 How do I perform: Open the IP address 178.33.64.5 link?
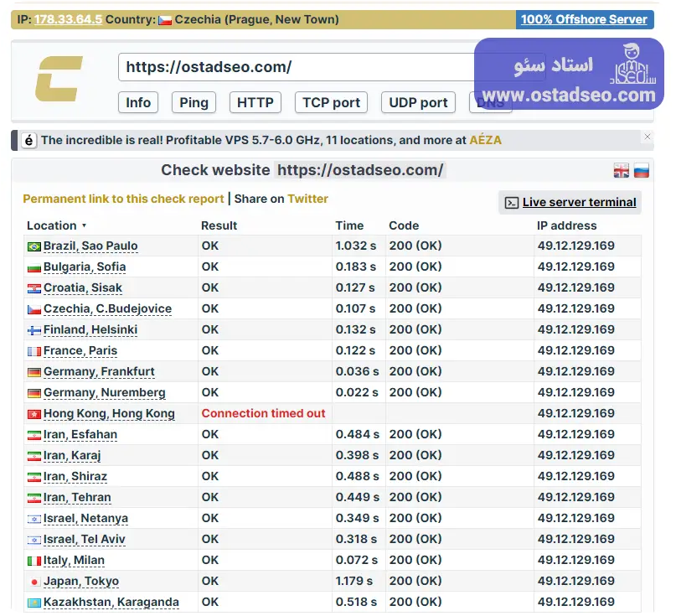(68, 20)
